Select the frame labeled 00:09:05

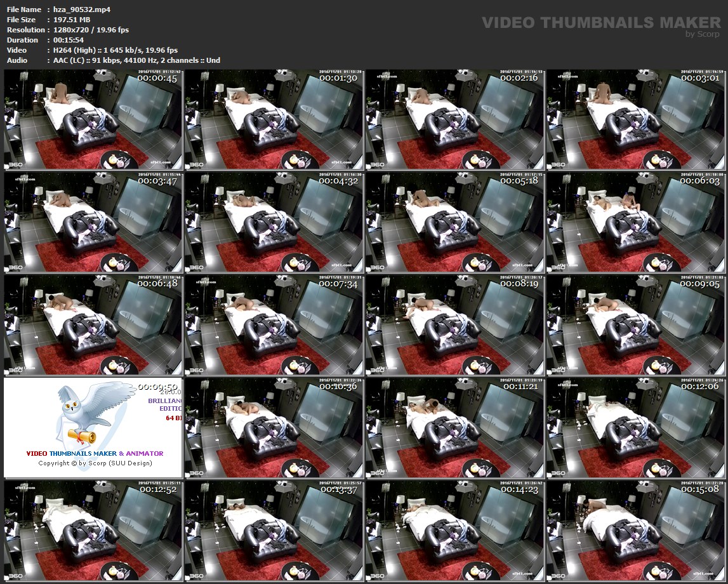(635, 324)
